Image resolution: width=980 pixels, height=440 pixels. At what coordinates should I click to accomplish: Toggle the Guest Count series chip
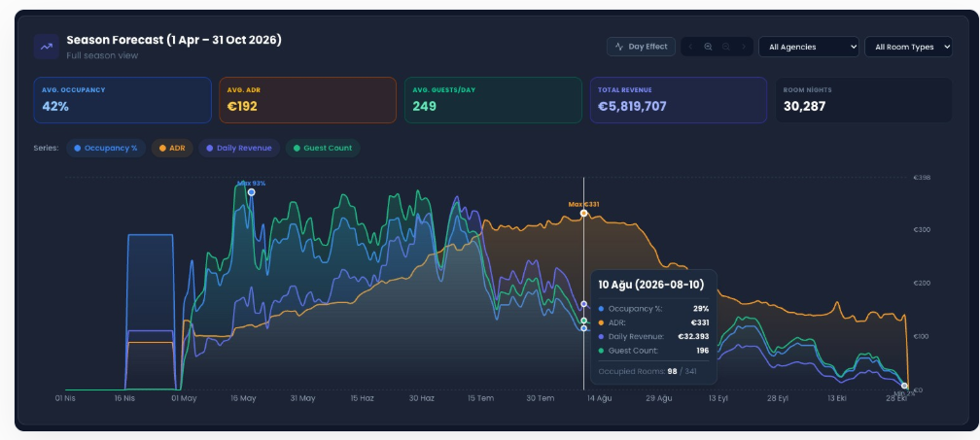(323, 148)
